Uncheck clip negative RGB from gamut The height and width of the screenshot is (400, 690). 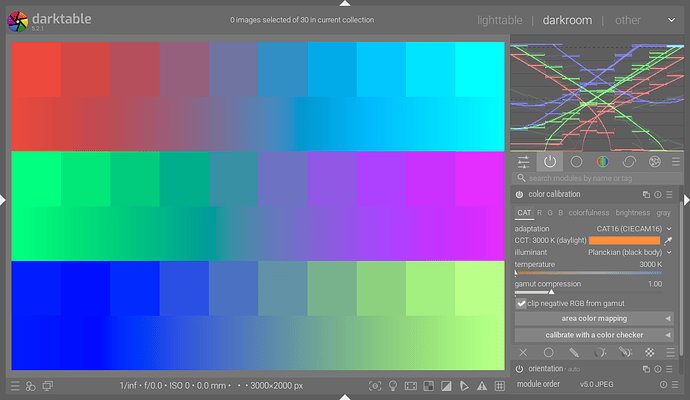click(522, 302)
